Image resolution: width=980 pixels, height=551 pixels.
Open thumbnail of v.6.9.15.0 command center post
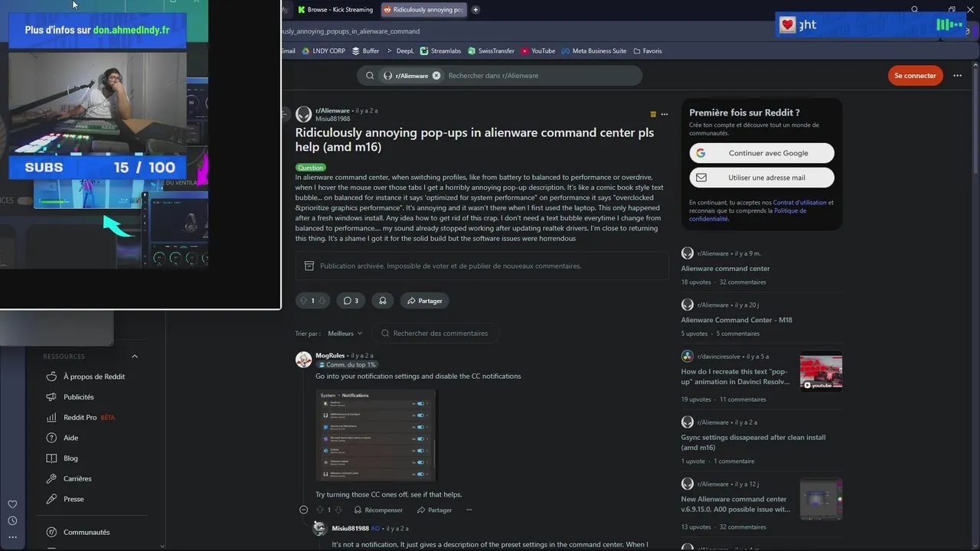click(821, 499)
